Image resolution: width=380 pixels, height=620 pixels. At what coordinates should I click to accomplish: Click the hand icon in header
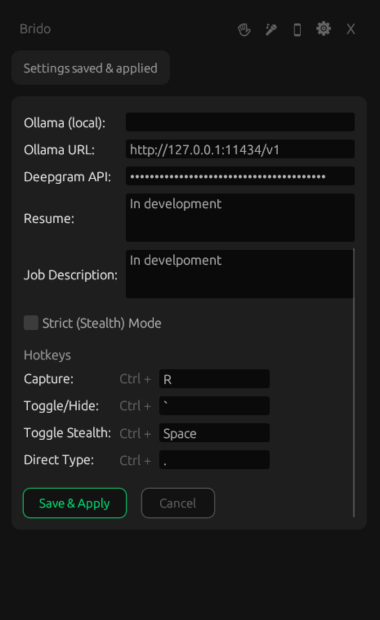pyautogui.click(x=244, y=29)
